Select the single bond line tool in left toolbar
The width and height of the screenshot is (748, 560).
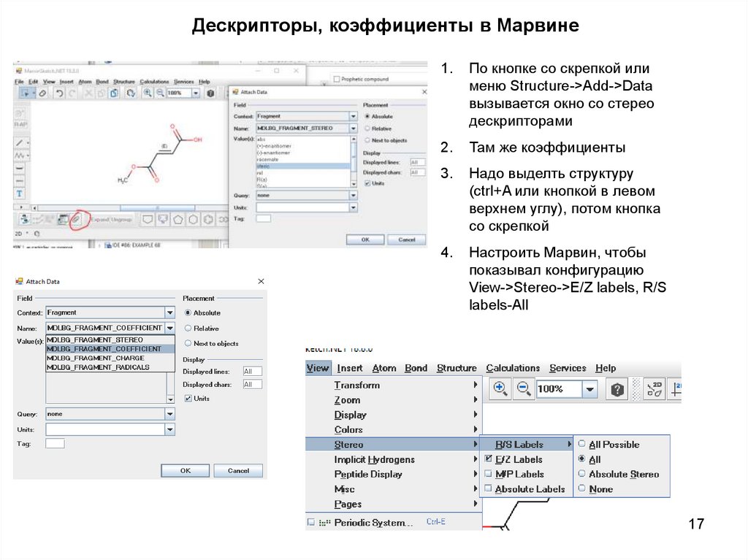(20, 142)
